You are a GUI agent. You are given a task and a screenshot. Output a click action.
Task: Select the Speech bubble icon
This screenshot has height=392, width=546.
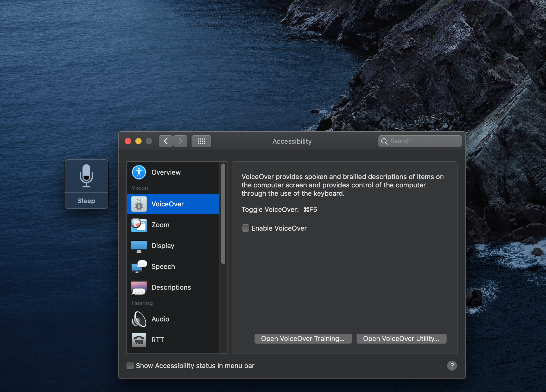coord(139,267)
